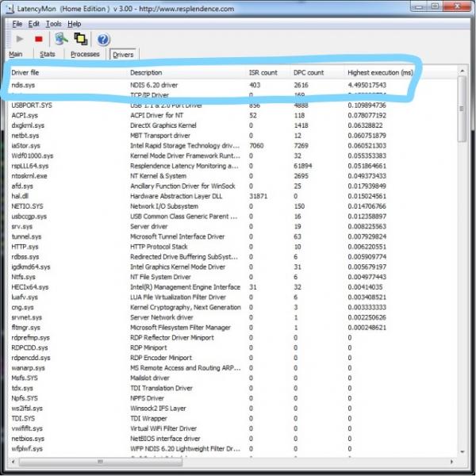Click the vertical scrollbar thumb

(462, 109)
